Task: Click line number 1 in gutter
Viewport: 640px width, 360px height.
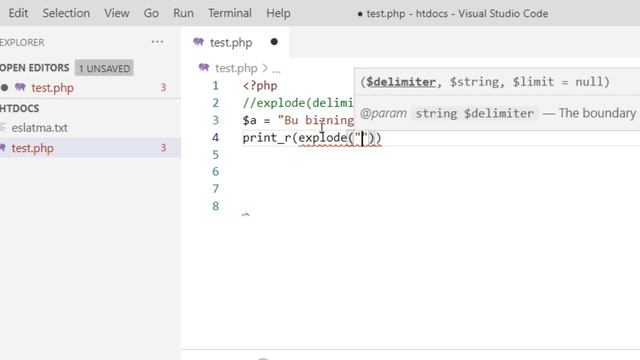Action: pyautogui.click(x=215, y=86)
